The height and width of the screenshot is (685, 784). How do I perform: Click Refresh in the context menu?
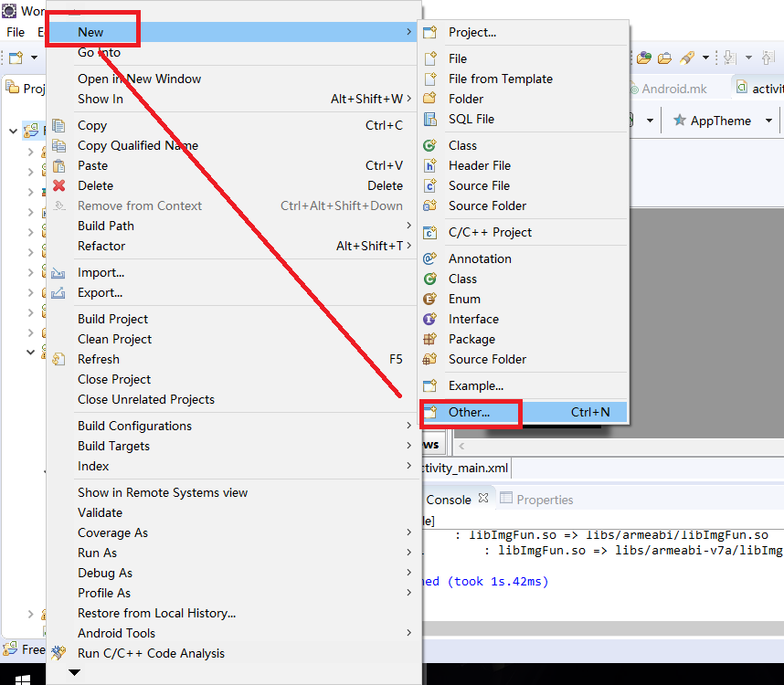click(x=233, y=359)
